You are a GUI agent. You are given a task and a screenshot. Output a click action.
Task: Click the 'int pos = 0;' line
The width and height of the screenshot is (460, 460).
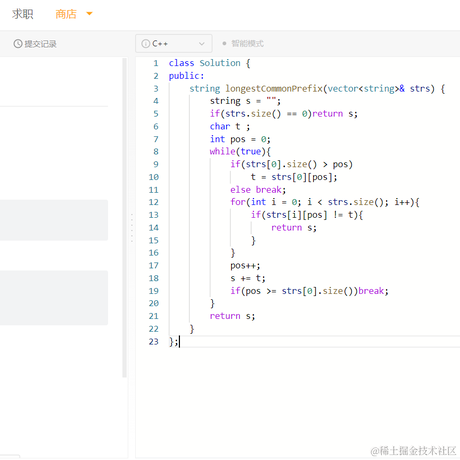(240, 139)
